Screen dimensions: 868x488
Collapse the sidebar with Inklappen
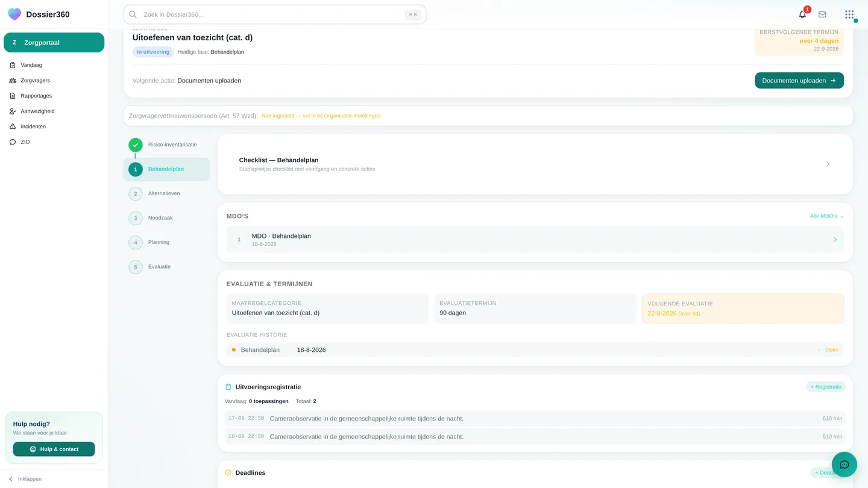pyautogui.click(x=25, y=479)
